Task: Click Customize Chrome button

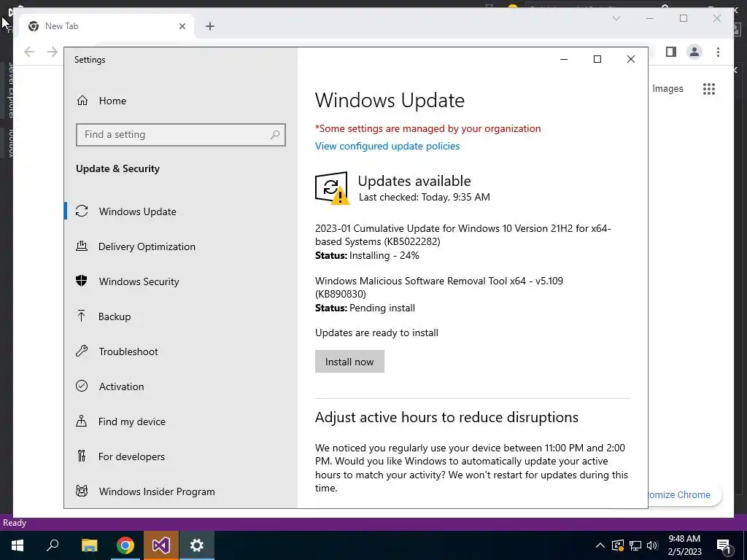Action: point(684,495)
